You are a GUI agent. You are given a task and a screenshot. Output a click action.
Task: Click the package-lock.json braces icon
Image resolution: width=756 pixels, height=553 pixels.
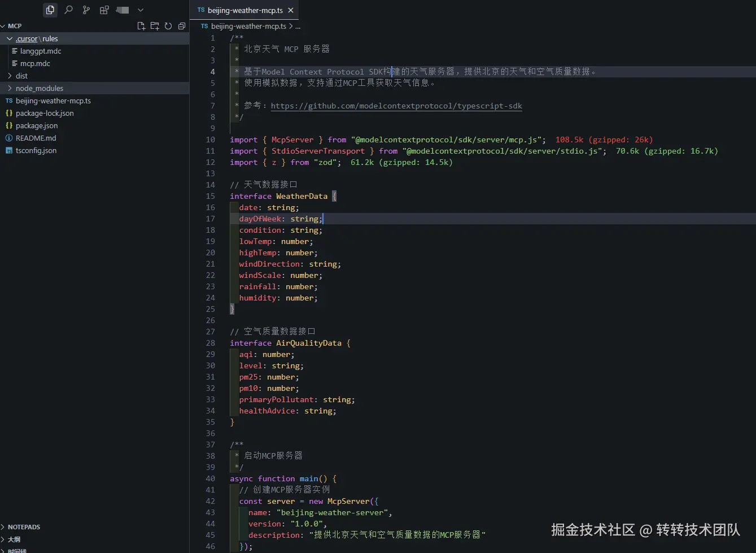coord(9,113)
